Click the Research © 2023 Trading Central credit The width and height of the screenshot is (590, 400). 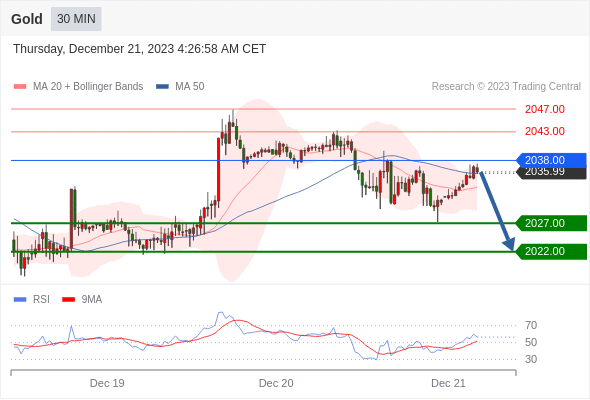pos(506,87)
